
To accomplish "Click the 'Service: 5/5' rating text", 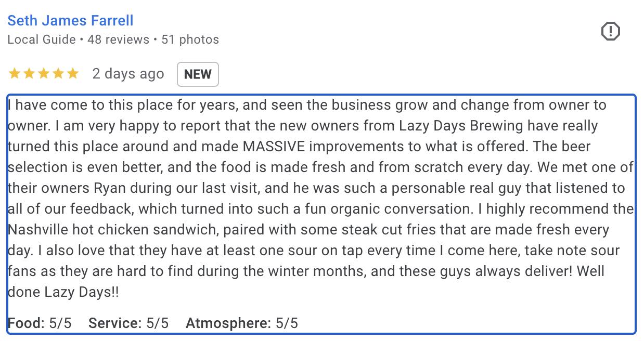I will [128, 323].
